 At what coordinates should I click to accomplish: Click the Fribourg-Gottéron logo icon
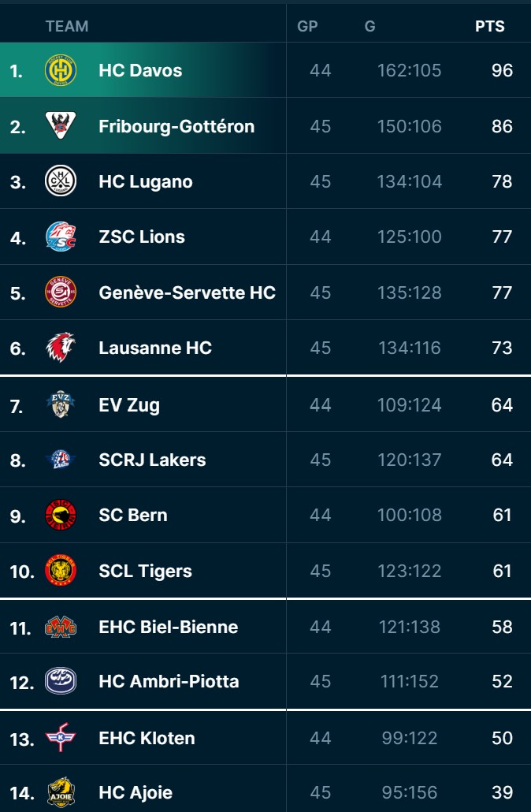[61, 126]
